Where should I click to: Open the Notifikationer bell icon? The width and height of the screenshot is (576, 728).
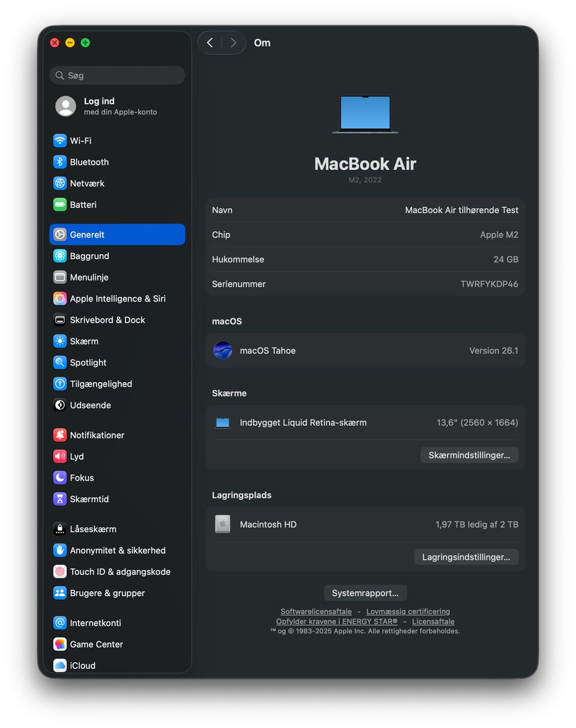coord(59,435)
